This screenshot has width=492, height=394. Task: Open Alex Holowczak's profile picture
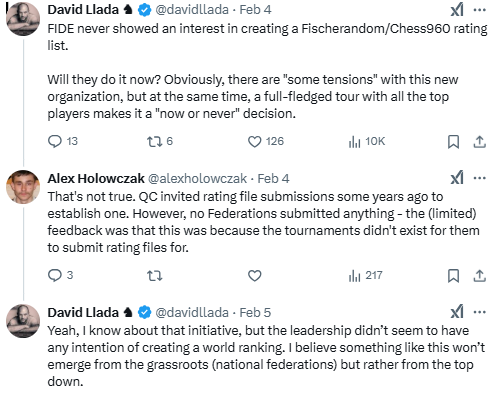pos(23,187)
